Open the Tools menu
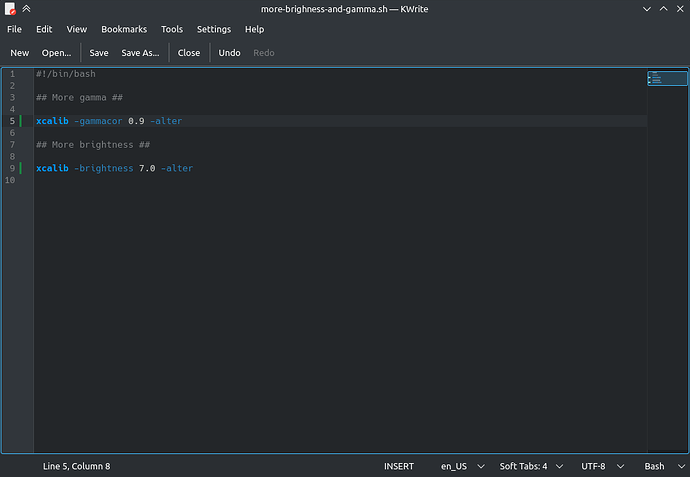The height and width of the screenshot is (477, 690). 172,29
